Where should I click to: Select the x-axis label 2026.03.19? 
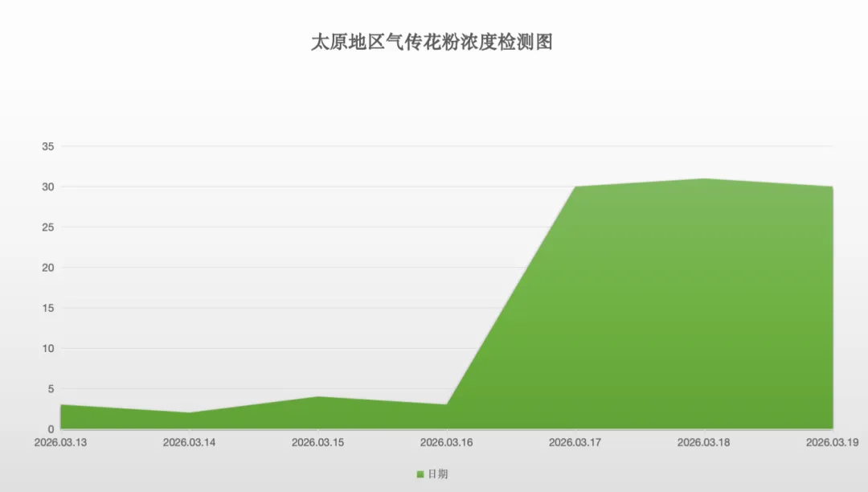pyautogui.click(x=832, y=443)
